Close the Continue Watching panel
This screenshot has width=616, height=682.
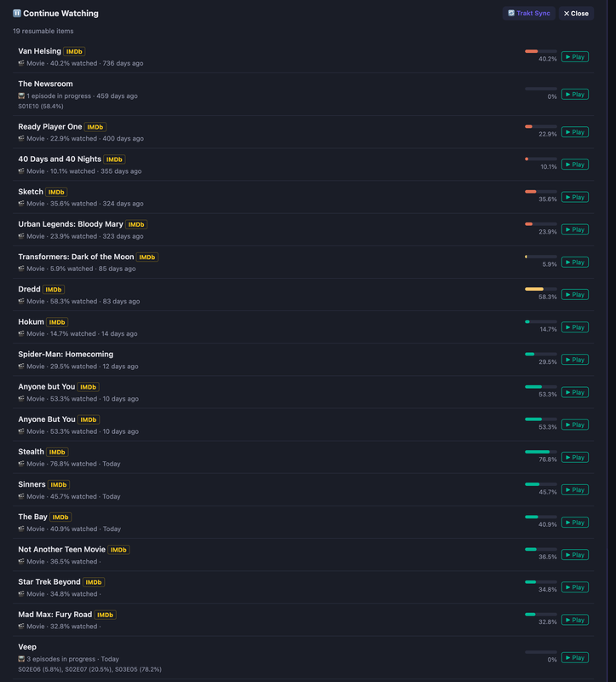[x=576, y=14]
